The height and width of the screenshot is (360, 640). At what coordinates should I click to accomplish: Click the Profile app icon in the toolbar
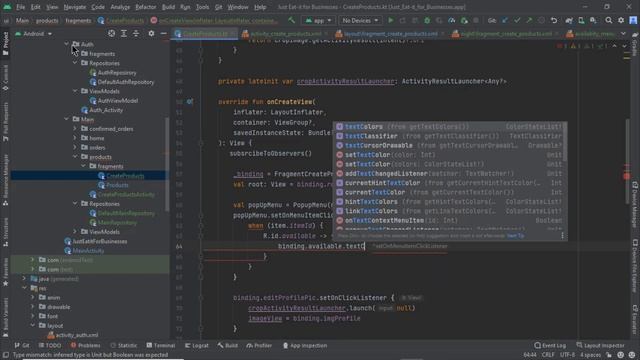click(x=451, y=20)
